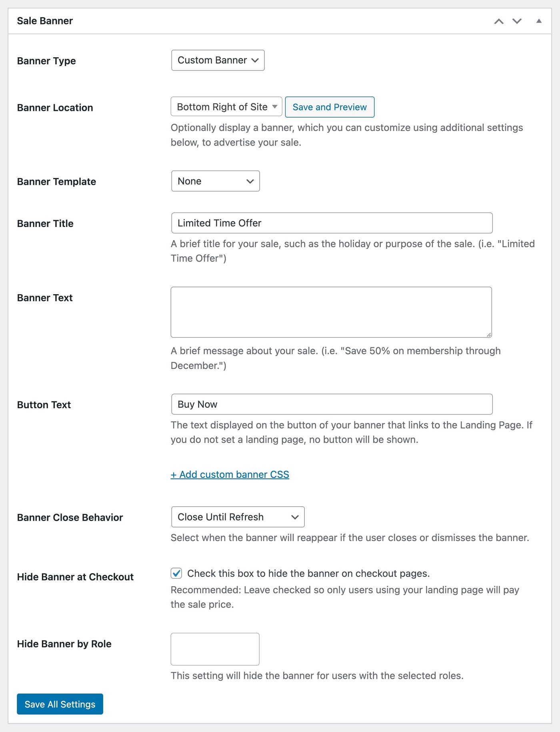Grab the Banner Text resize handle

[489, 335]
